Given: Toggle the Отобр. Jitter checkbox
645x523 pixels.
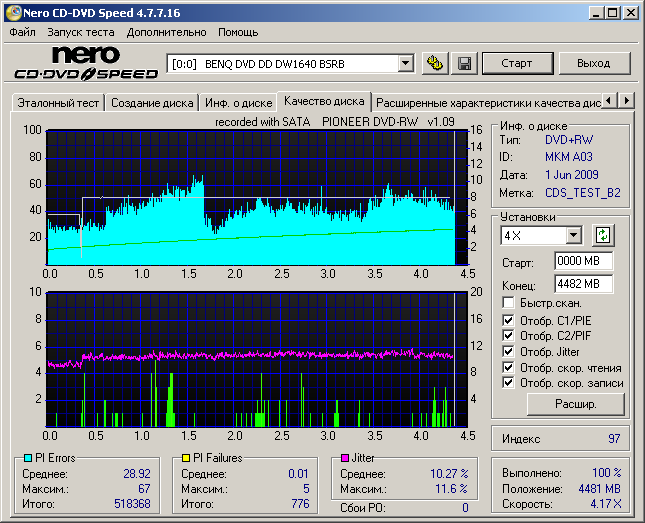Looking at the screenshot, I should [508, 351].
